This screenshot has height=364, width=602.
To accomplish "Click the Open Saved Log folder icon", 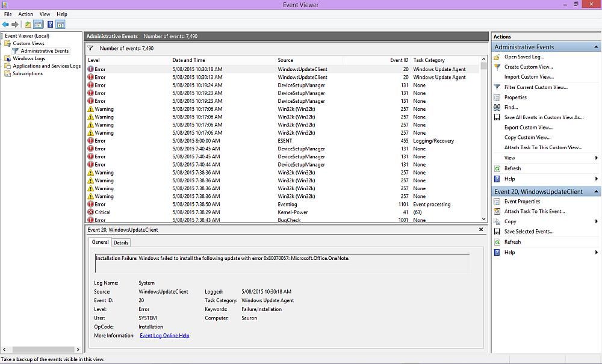I will (497, 57).
